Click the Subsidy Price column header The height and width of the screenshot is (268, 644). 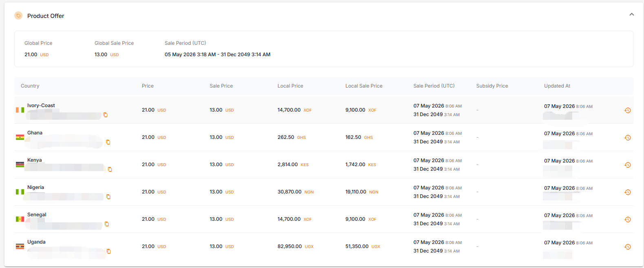click(492, 86)
